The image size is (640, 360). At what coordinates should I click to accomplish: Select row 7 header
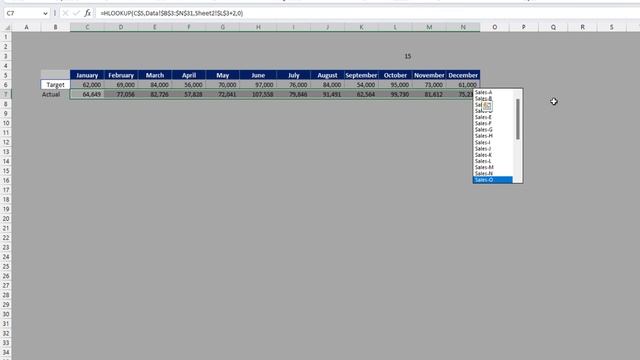[6, 94]
